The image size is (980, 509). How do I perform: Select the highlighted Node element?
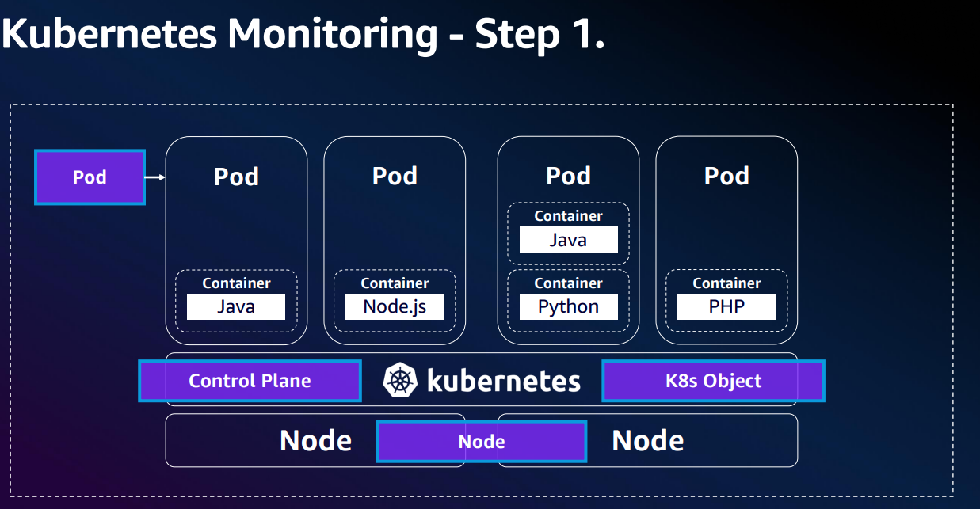tap(481, 441)
